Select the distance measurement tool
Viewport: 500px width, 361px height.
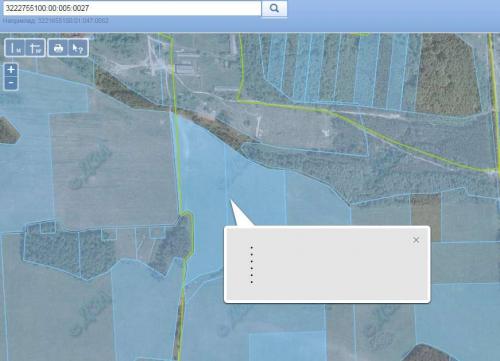pos(15,48)
